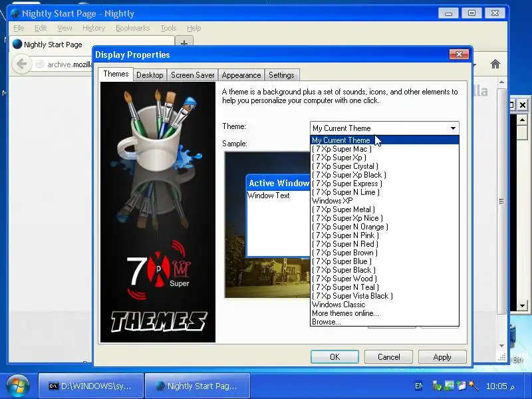532x399 pixels.
Task: Select ( 7 Xp Super Blue ) theme
Action: pyautogui.click(x=384, y=261)
